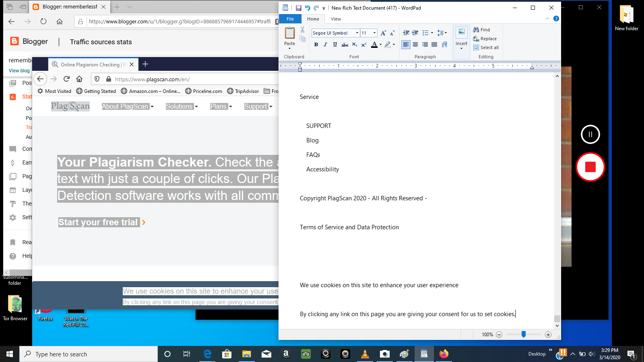This screenshot has height=362, width=644.
Task: Switch to the View ribbon tab
Action: tap(336, 19)
